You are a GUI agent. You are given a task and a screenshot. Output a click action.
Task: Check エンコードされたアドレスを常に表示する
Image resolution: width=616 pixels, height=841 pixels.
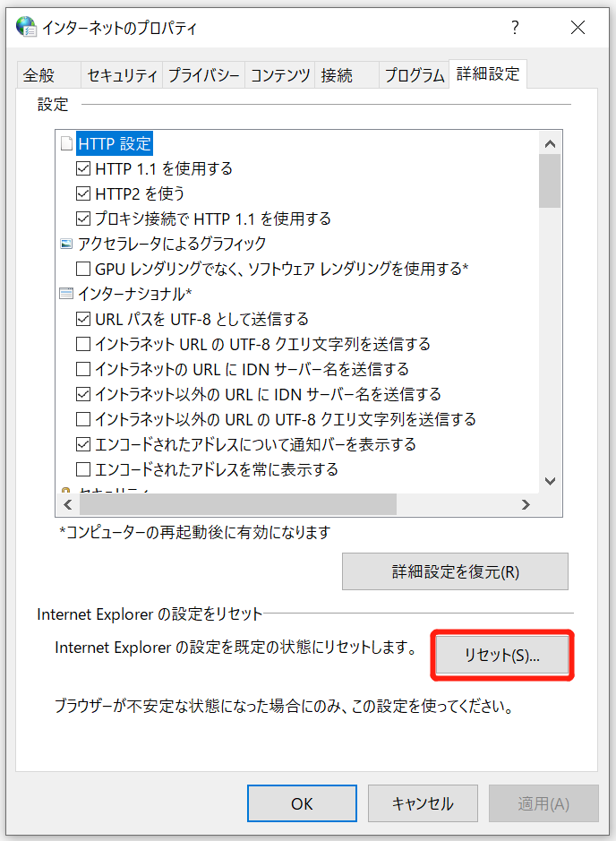coord(83,469)
